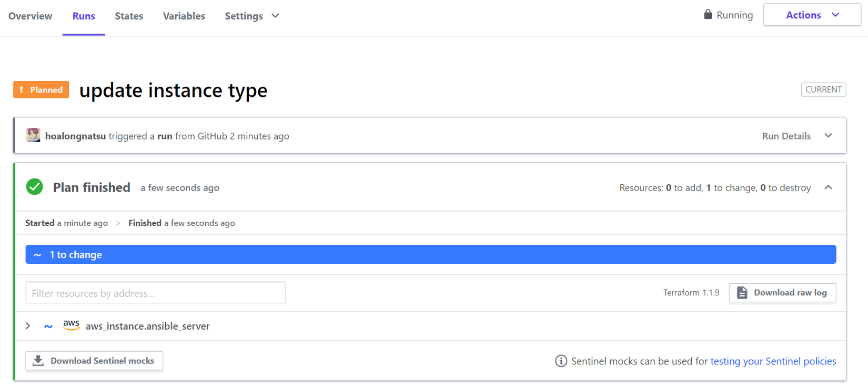Go to the States tab
This screenshot has width=868, height=387.
tap(129, 16)
